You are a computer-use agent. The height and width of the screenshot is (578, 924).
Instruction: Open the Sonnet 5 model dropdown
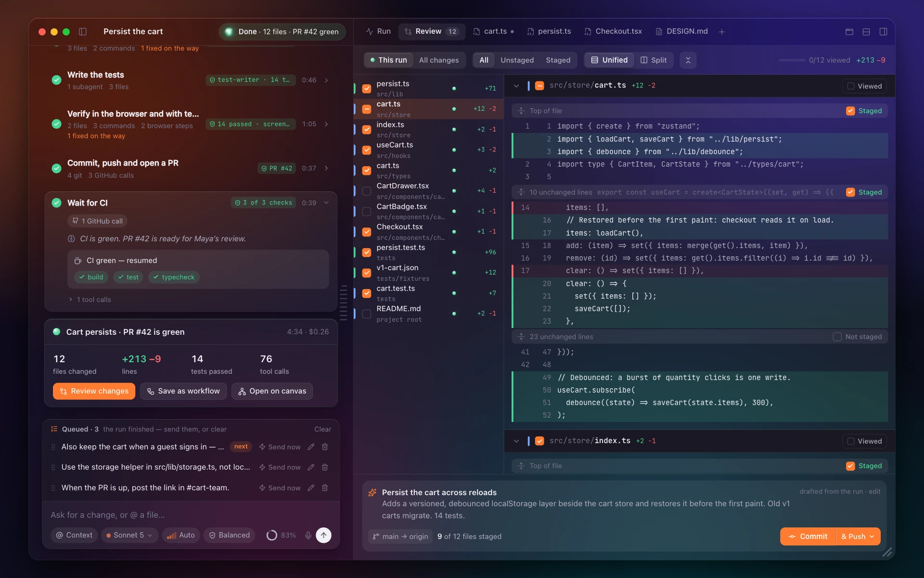tap(129, 535)
